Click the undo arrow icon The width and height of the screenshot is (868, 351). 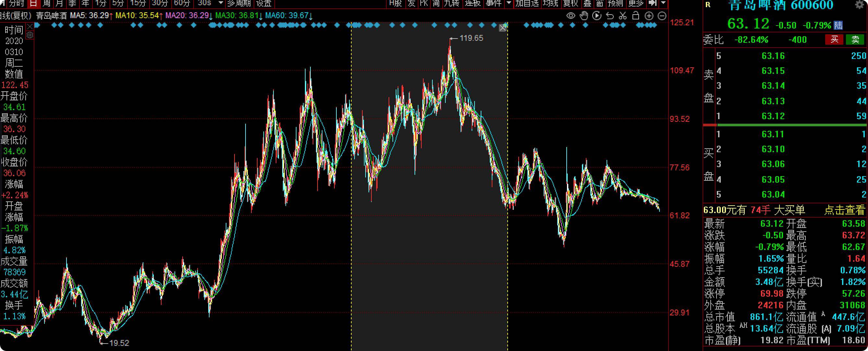(x=609, y=16)
